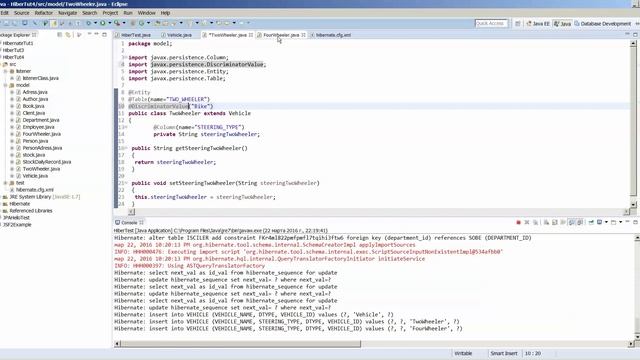Viewport: 640px width, 360px height.
Task: Click the Open Perspective icon
Action: click(518, 24)
